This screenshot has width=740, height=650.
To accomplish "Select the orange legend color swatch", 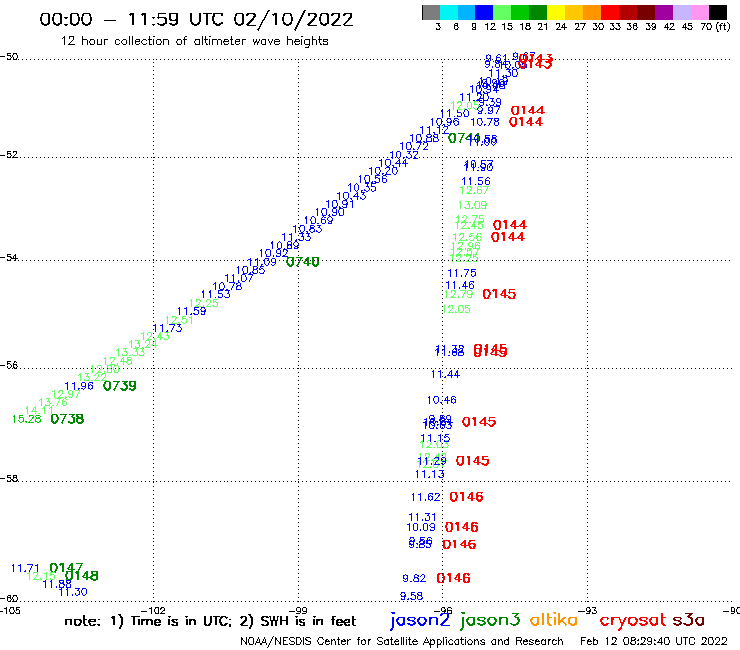I will pos(592,13).
